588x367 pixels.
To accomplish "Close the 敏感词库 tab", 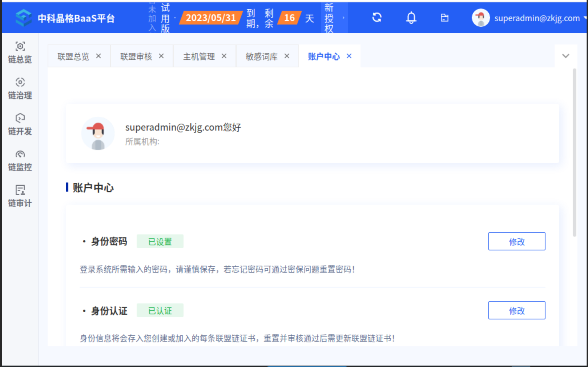I will 287,56.
